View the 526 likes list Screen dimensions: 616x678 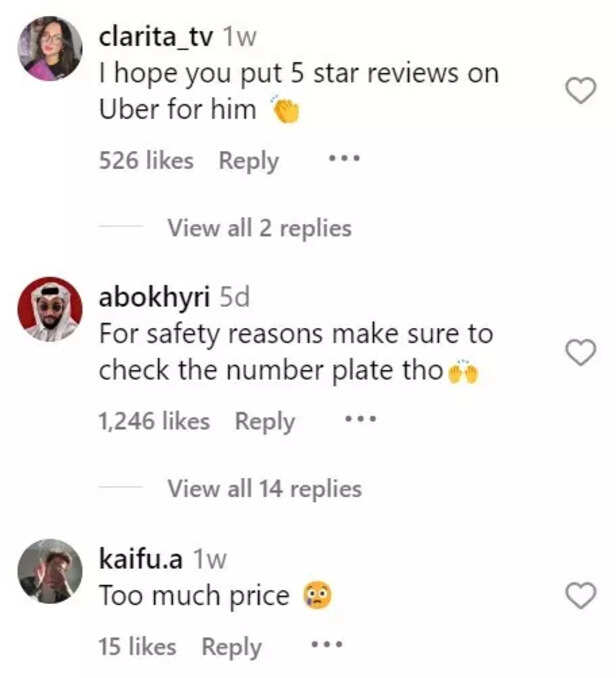(x=146, y=160)
